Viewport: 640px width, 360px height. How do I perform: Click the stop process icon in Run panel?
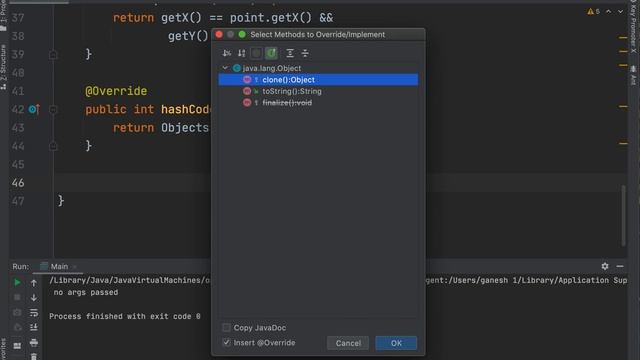[17, 298]
